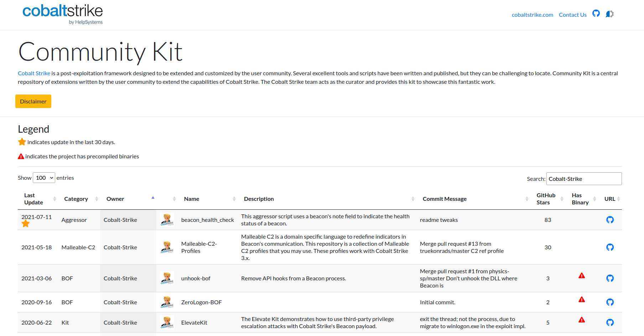
Task: Sort table by Last Update column
Action: click(34, 199)
